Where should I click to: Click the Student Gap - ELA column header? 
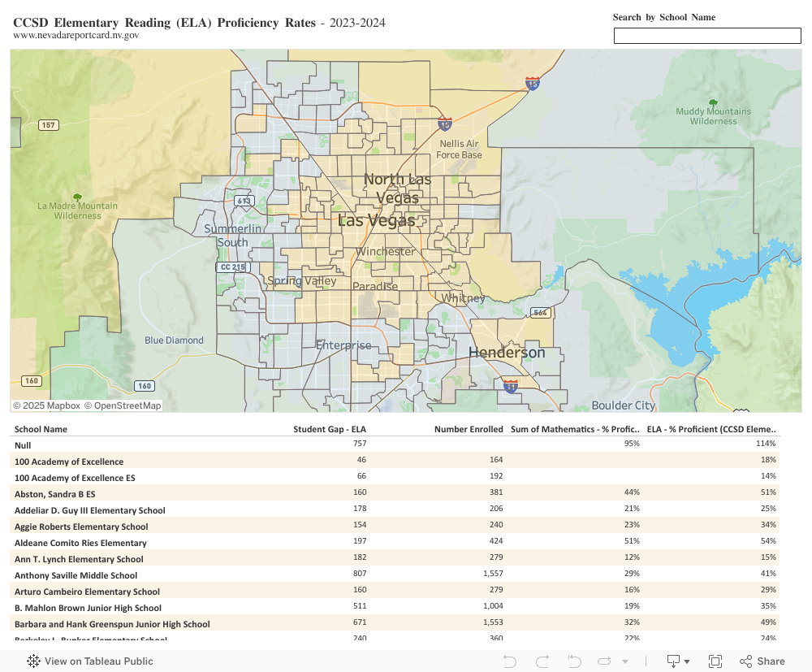pos(330,429)
